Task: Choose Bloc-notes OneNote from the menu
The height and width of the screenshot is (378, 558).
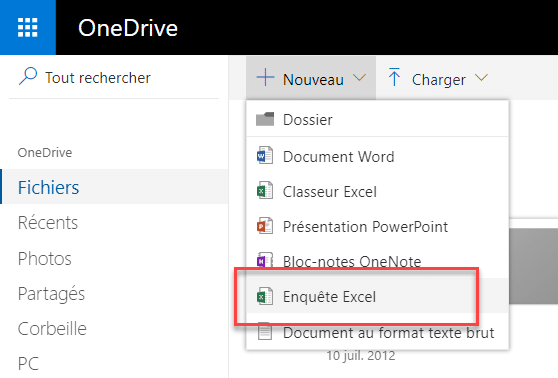Action: 378,261
